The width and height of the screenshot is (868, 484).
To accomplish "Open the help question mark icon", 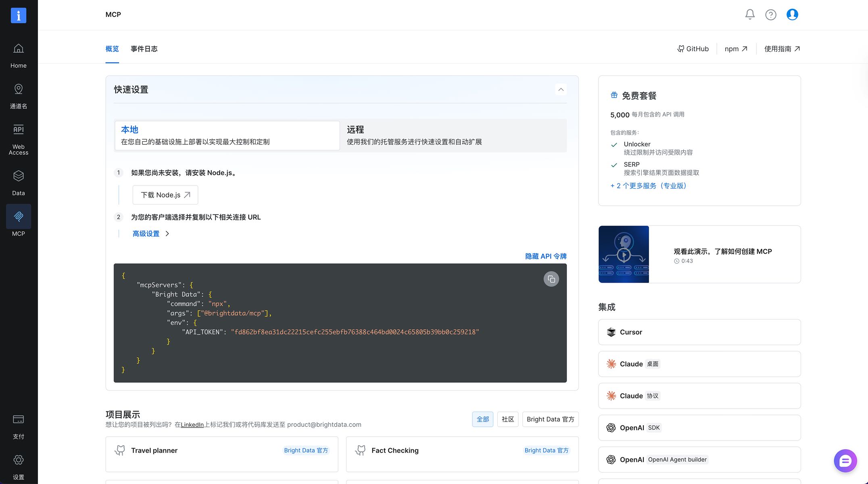I will (771, 15).
